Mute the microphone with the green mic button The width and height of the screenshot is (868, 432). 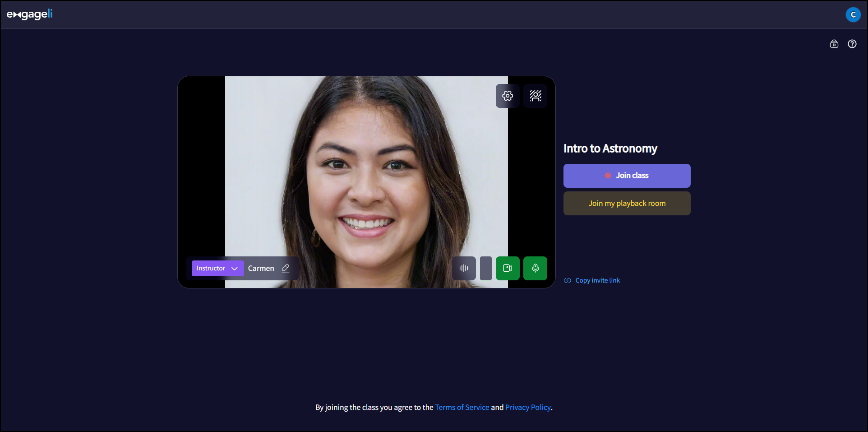tap(535, 268)
